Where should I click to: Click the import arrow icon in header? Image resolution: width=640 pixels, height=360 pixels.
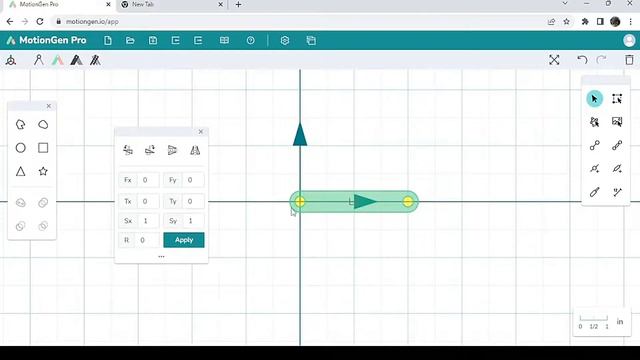tap(176, 40)
